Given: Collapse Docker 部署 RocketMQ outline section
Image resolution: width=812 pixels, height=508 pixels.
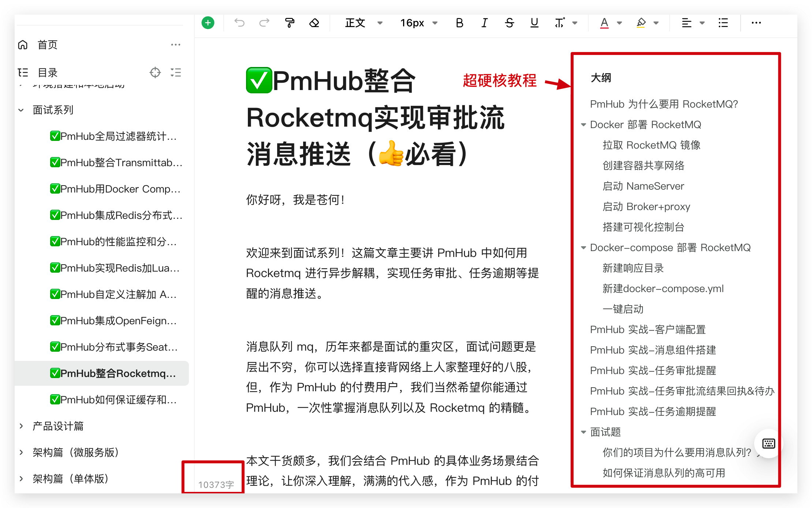Looking at the screenshot, I should point(584,124).
